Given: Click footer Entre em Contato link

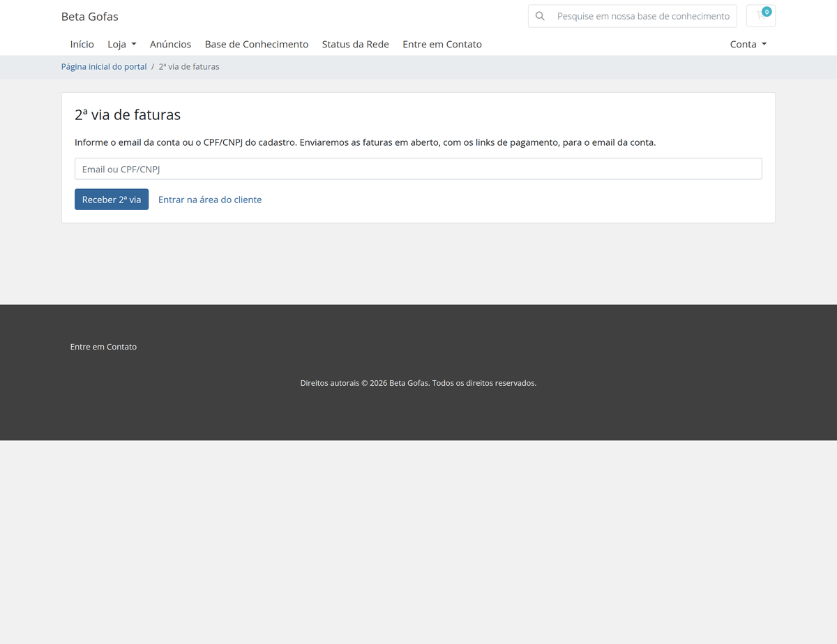Looking at the screenshot, I should click(103, 347).
